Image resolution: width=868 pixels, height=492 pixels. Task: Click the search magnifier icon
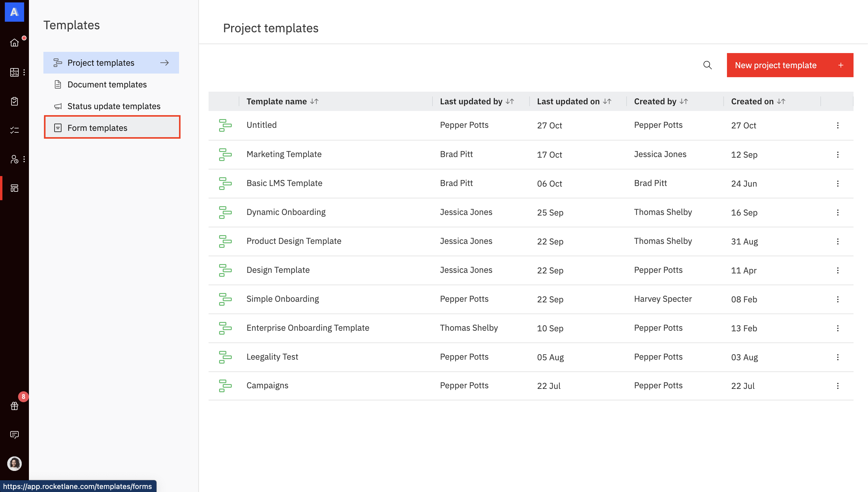707,65
